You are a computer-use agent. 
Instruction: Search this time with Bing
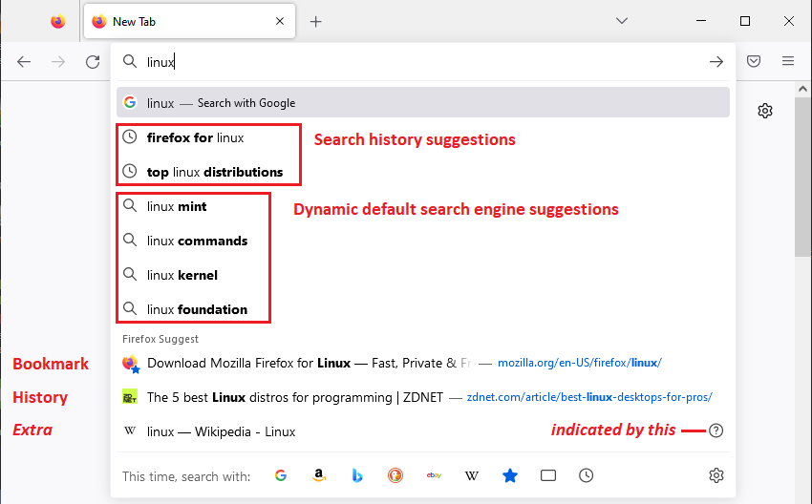click(x=357, y=475)
